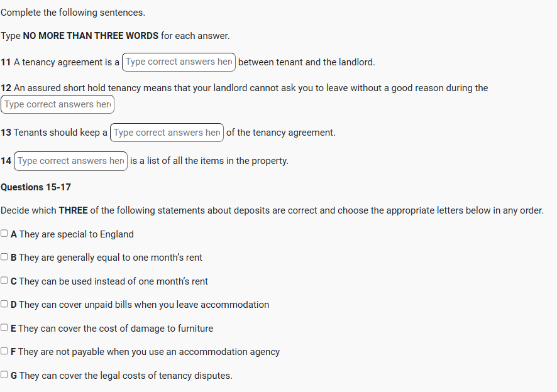Click the bold question number 13
The image size is (557, 392).
coord(6,133)
